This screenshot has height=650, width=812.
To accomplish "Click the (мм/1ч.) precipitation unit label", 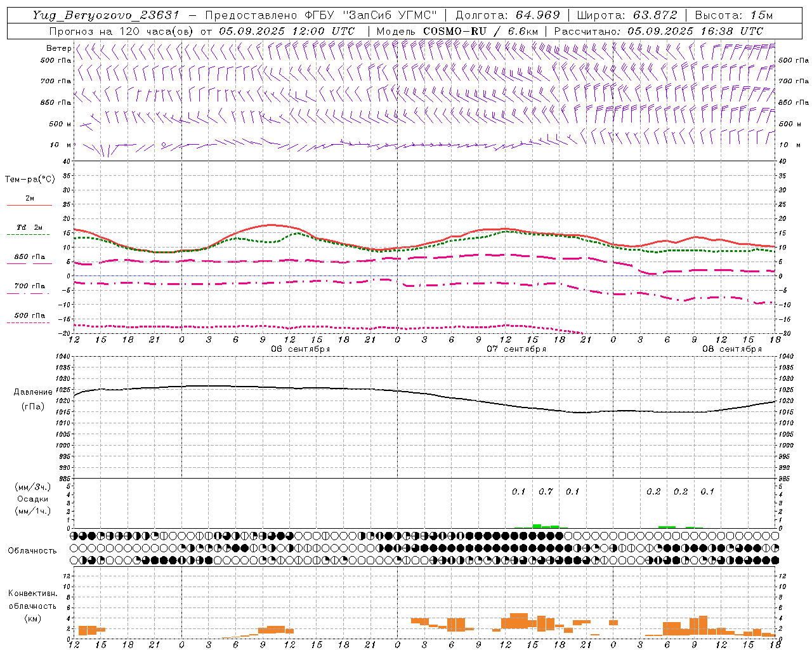I will click(x=32, y=511).
